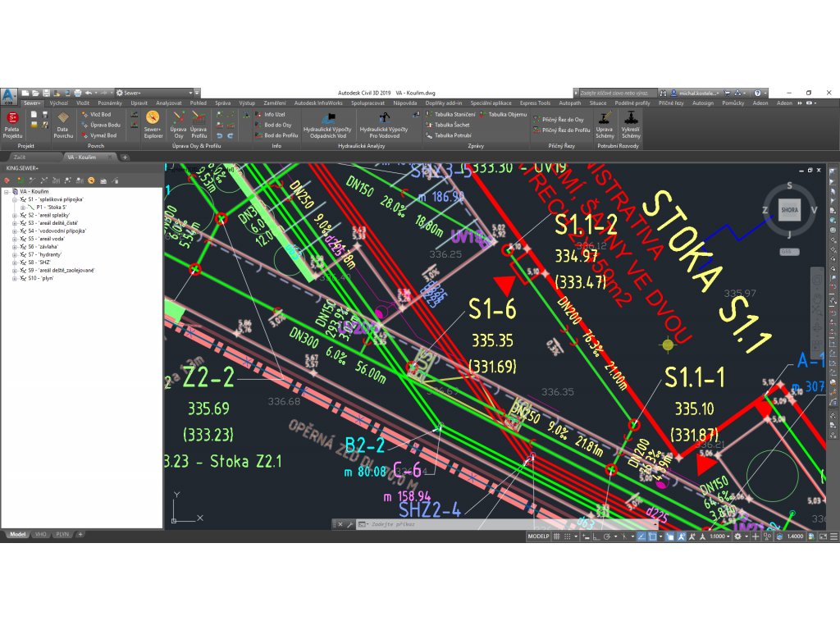The height and width of the screenshot is (630, 840).
Task: Click the orange circular icon in KING.SEWER+ panel
Action: pyautogui.click(x=91, y=180)
